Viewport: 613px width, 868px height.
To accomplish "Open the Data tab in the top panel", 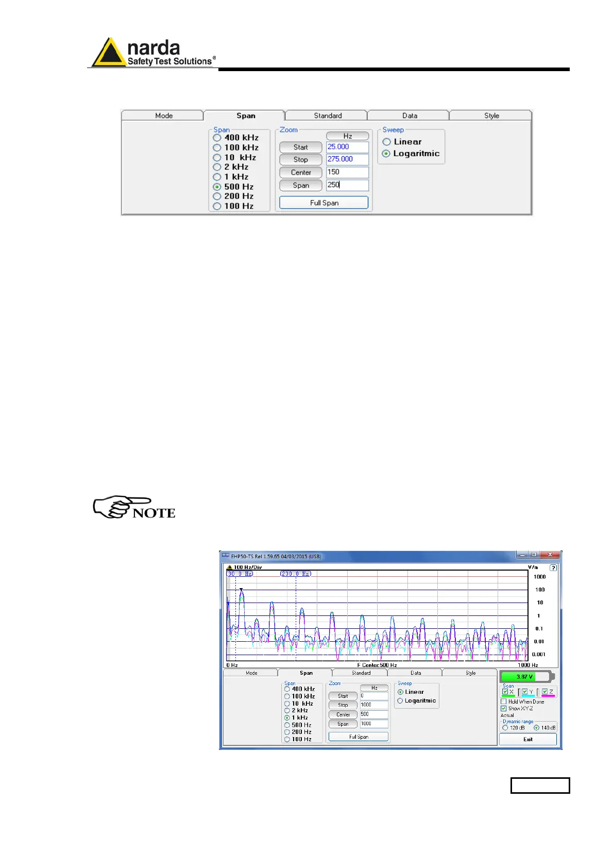I will click(x=410, y=115).
